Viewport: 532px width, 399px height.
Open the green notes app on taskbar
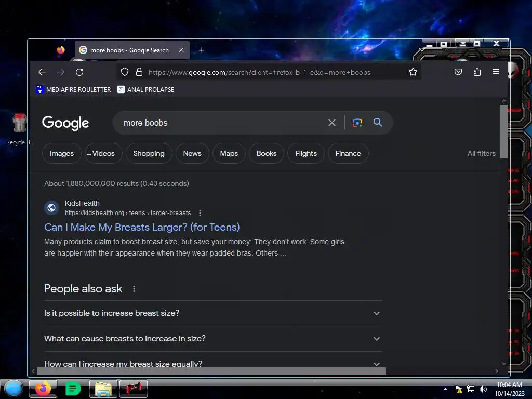73,389
